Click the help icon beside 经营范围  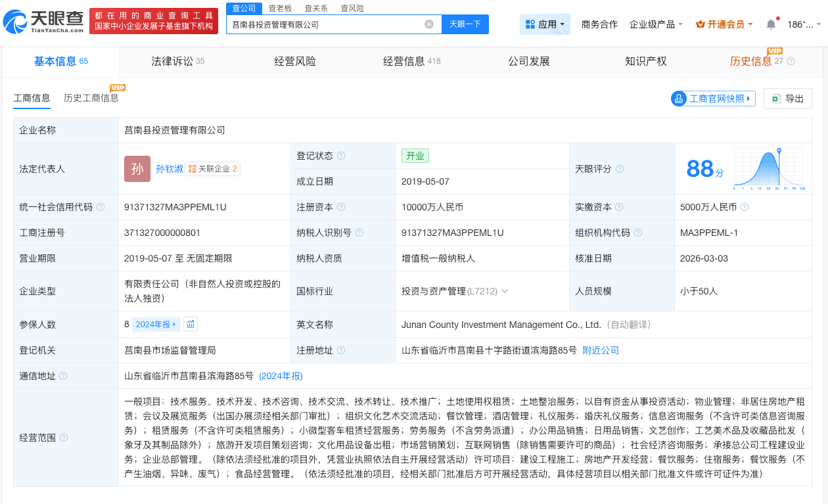[x=64, y=438]
